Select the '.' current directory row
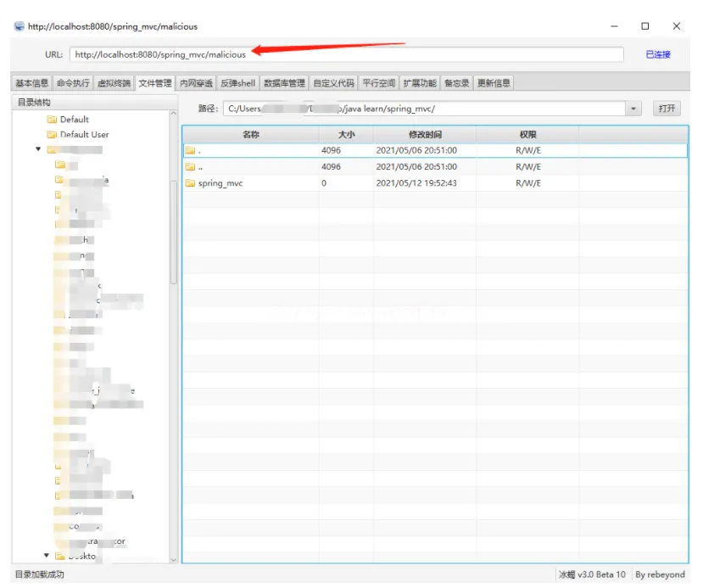This screenshot has height=588, width=703. coord(435,150)
